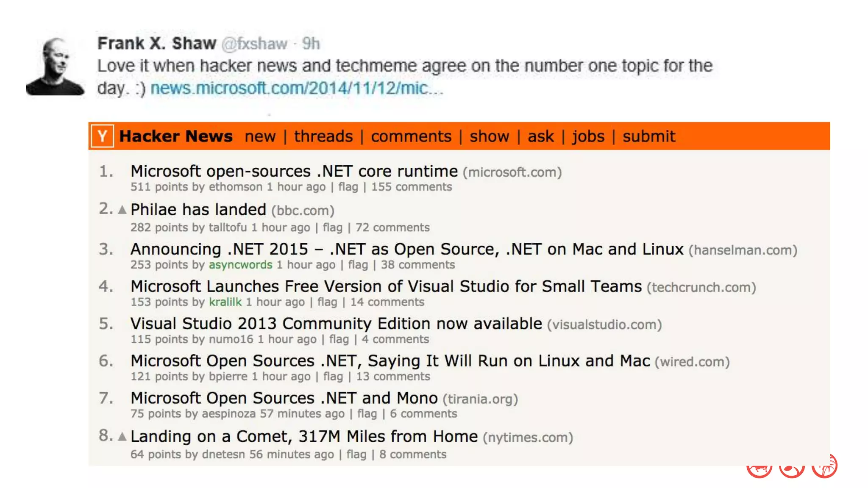
Task: Upvote the 'Landing on a Comet' story
Action: tap(122, 436)
